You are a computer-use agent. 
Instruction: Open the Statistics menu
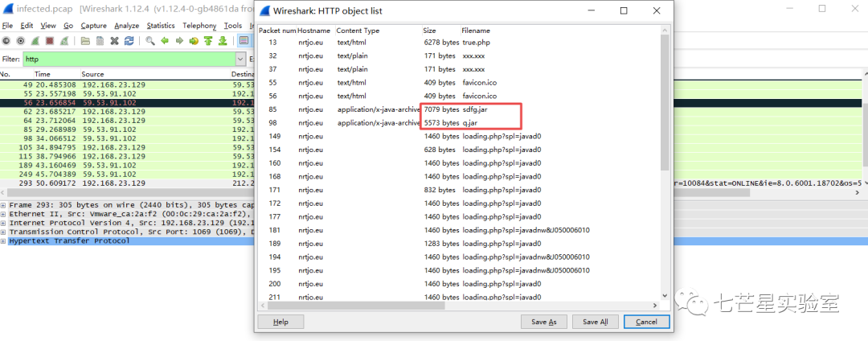pos(161,26)
